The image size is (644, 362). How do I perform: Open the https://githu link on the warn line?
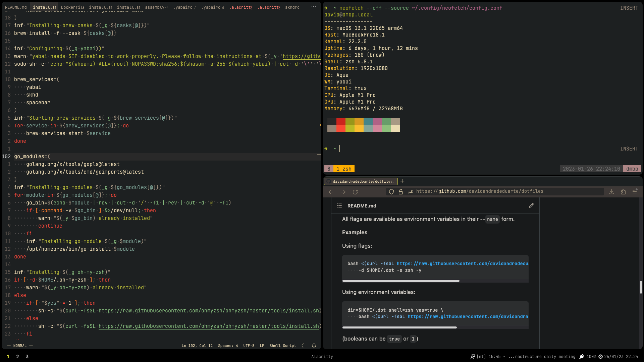pyautogui.click(x=302, y=56)
